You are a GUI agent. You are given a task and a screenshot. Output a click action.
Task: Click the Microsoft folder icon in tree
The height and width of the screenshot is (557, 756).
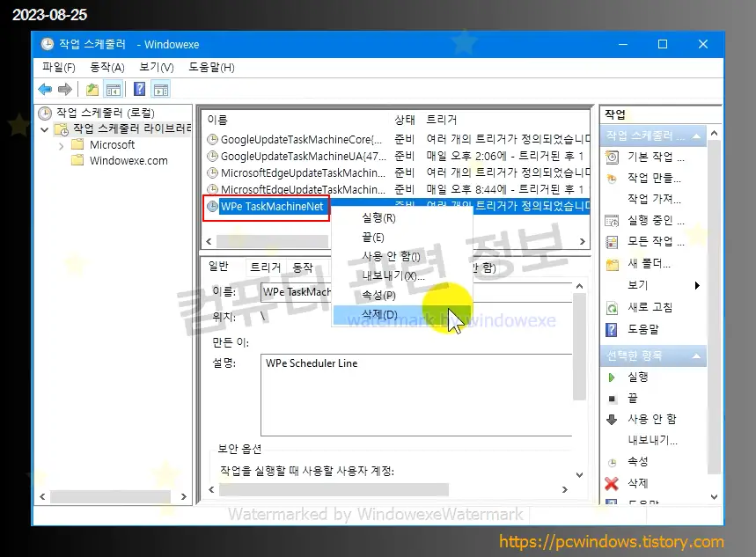click(77, 144)
